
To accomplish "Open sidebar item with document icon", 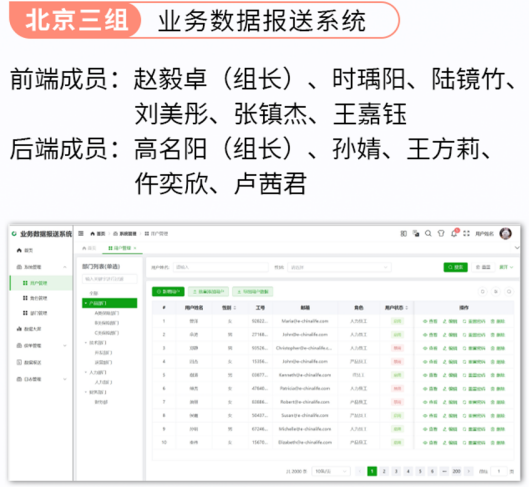I will (x=41, y=363).
